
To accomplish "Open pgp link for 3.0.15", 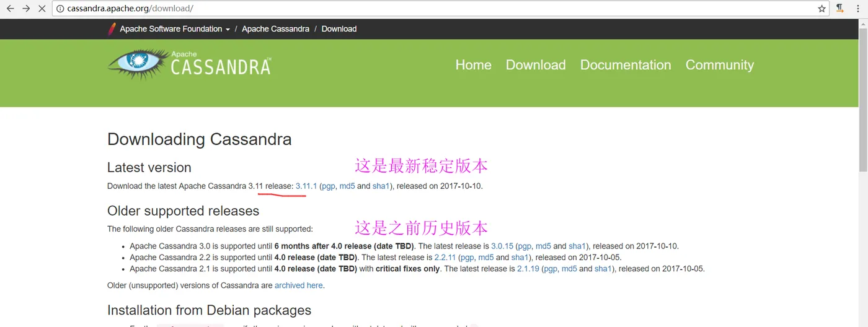I will [525, 246].
